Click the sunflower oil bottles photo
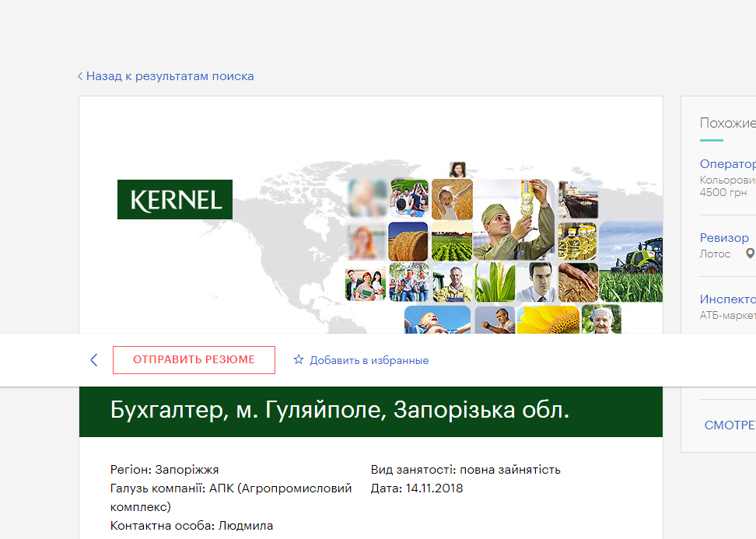This screenshot has height=539, width=756. point(576,241)
